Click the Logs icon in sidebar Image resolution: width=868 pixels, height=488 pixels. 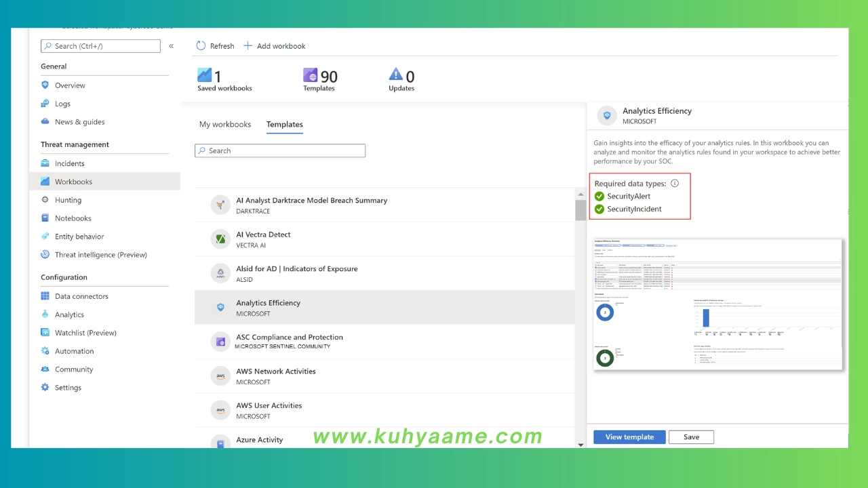(45, 104)
